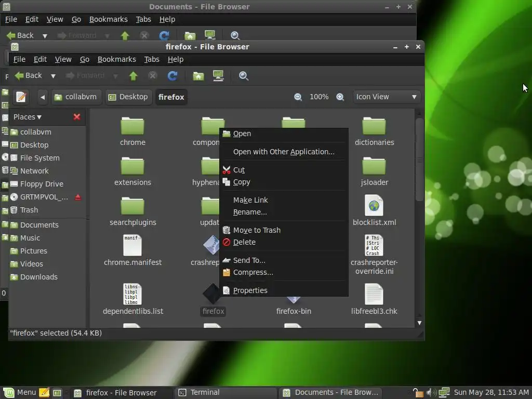
Task: Open the Mint Menu button
Action: click(20, 393)
